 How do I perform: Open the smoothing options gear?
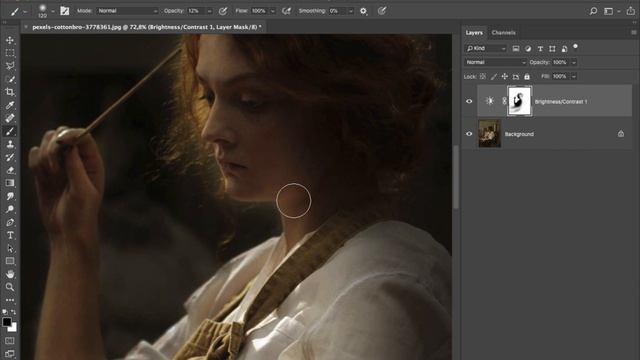pyautogui.click(x=363, y=11)
